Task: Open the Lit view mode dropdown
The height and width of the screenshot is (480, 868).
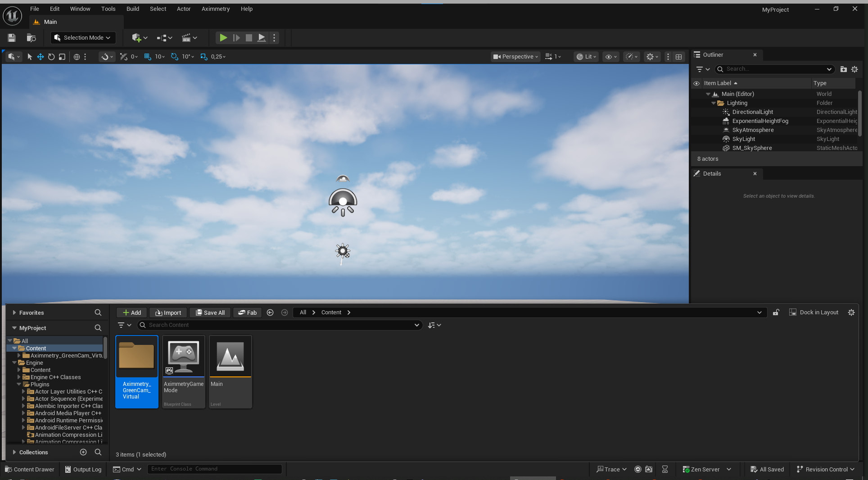Action: (586, 57)
